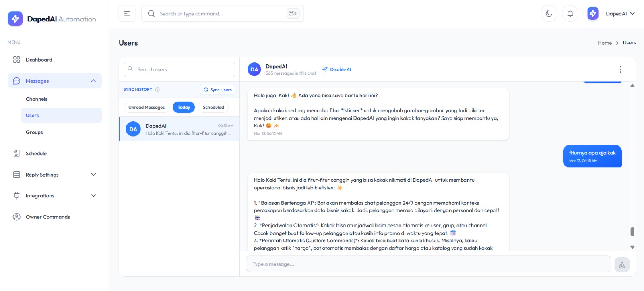Click the 06:15 AM timestamp in user list
The image size is (644, 291).
click(226, 125)
